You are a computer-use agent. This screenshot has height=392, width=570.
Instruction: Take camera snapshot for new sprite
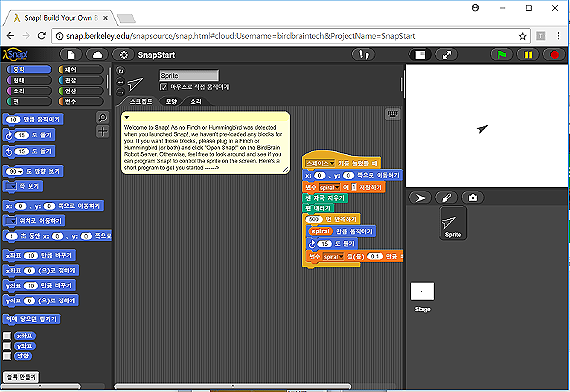(473, 198)
